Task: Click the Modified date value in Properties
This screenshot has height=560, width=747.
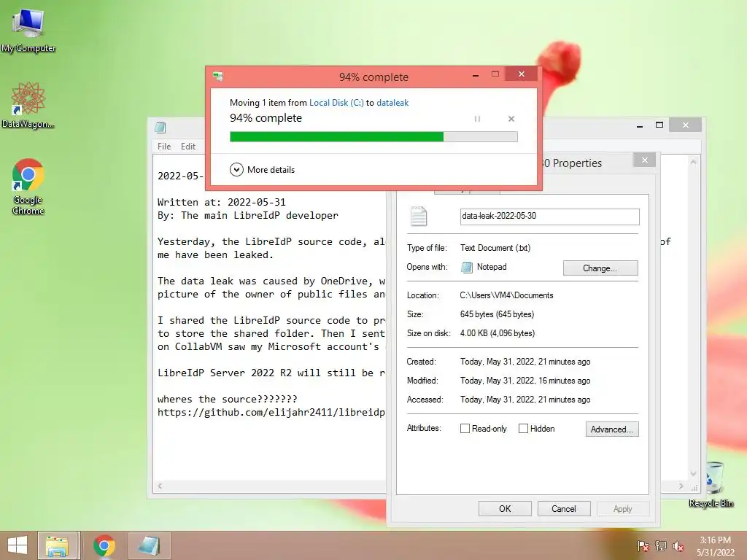Action: pyautogui.click(x=525, y=381)
